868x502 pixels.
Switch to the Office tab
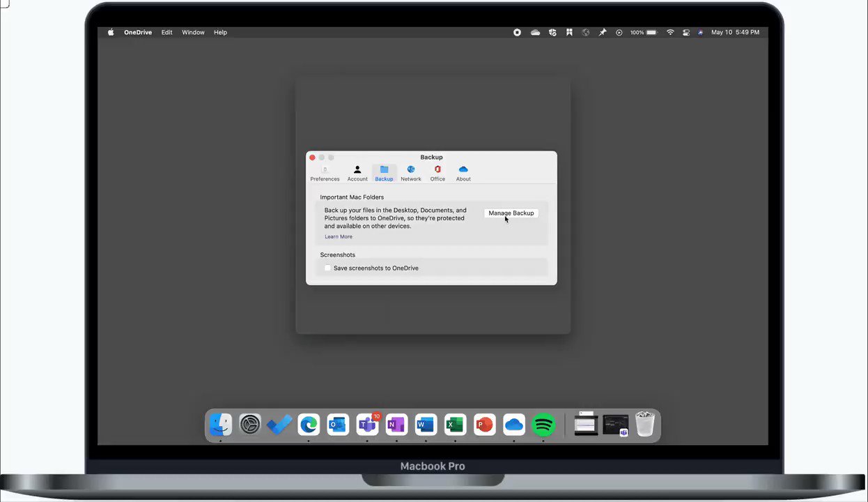tap(437, 174)
